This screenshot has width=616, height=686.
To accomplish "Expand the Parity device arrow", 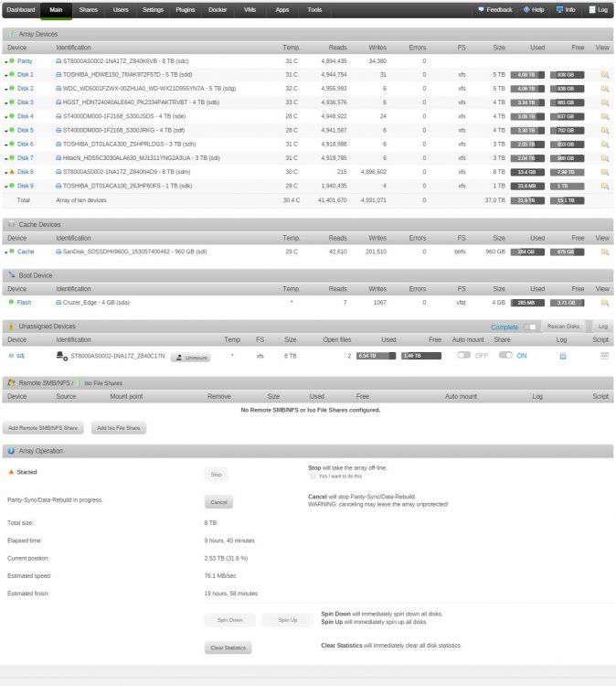I will [6, 62].
